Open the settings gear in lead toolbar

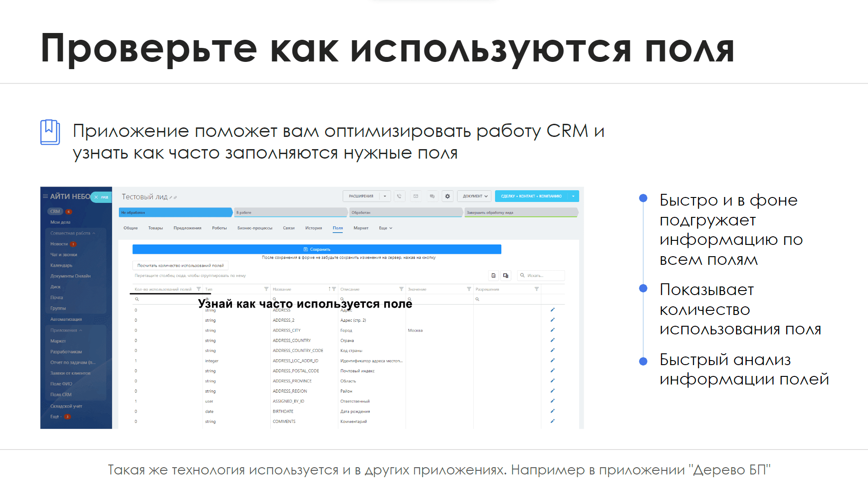point(448,196)
